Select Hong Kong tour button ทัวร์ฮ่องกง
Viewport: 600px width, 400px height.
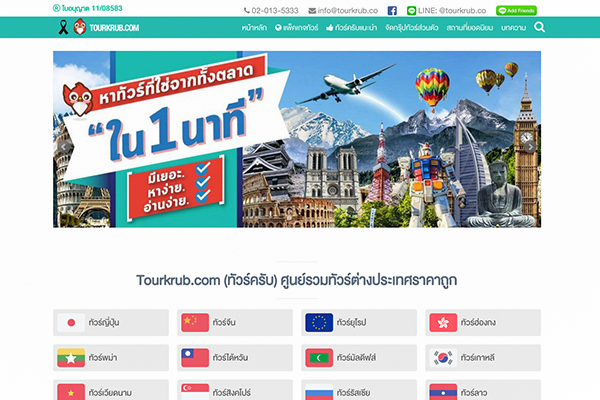tap(483, 322)
